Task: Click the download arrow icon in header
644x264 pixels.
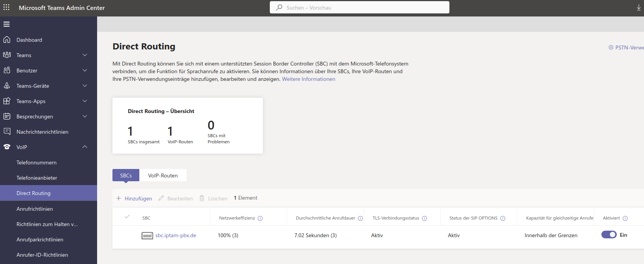Action: pyautogui.click(x=639, y=8)
